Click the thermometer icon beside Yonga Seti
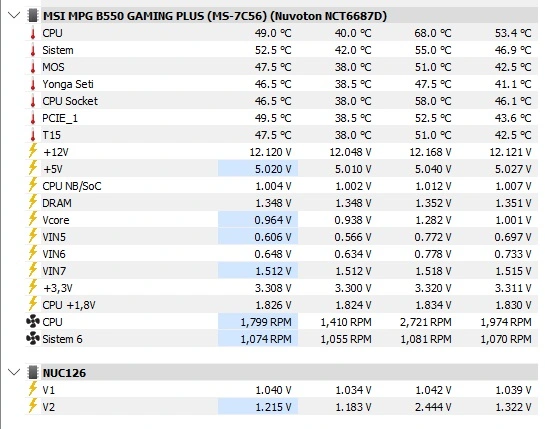545x429 pixels. point(33,84)
